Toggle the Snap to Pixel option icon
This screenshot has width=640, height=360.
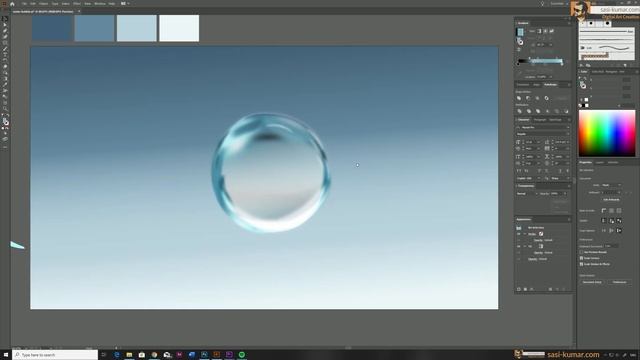611,231
